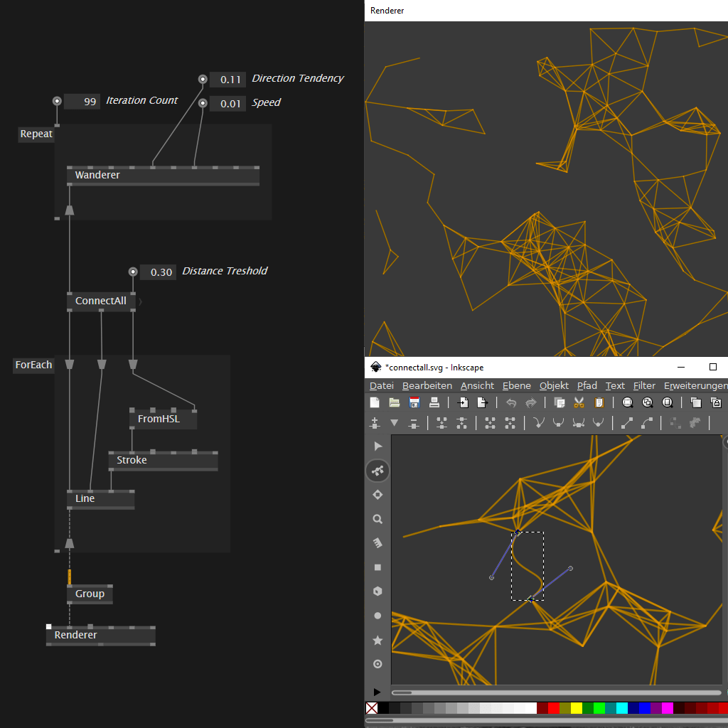The image size is (728, 728).
Task: Select the Group node above Renderer
Action: point(89,594)
